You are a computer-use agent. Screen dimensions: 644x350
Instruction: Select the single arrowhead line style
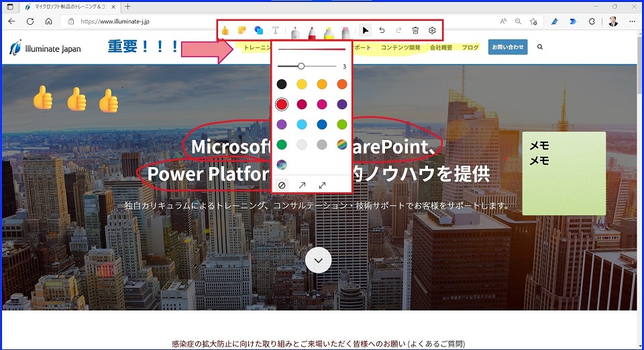pos(302,186)
